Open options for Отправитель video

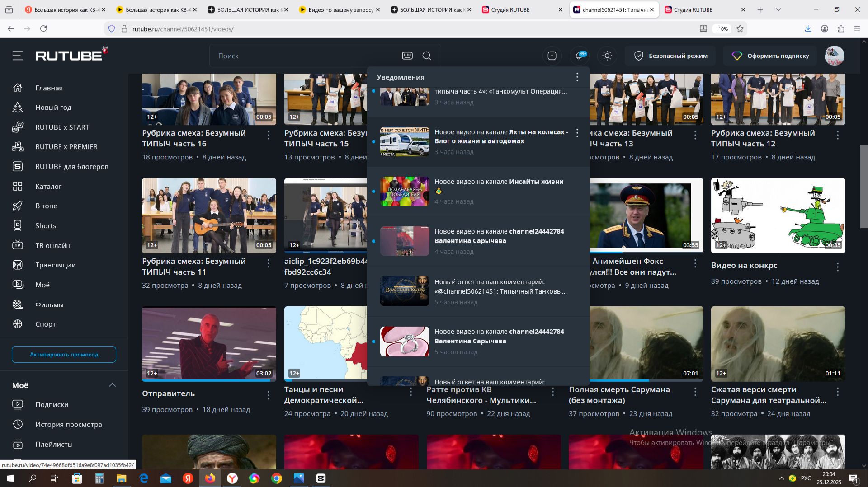pos(269,395)
